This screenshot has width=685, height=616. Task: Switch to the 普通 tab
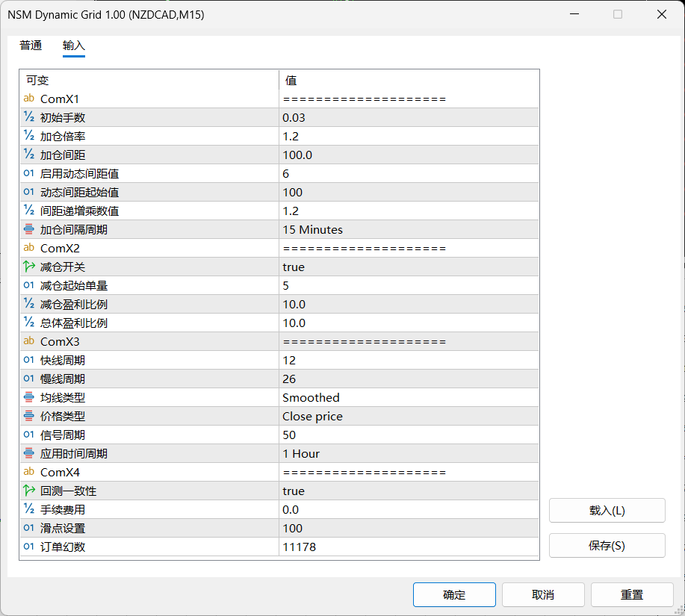coord(31,46)
